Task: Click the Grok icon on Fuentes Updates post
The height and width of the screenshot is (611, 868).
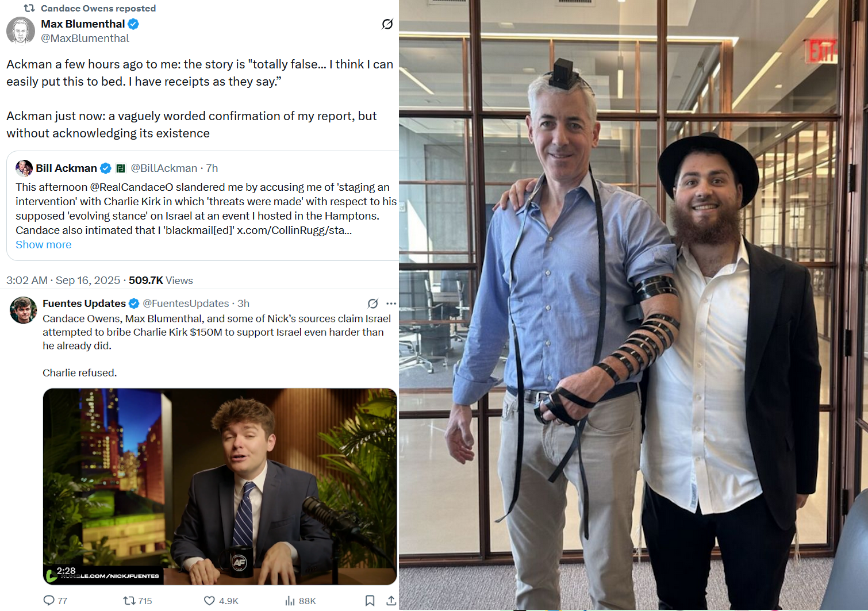Action: (373, 303)
